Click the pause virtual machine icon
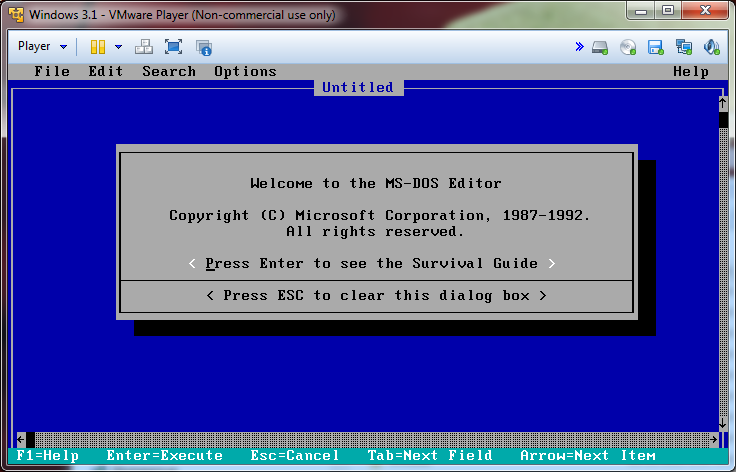736x472 pixels. [x=98, y=47]
